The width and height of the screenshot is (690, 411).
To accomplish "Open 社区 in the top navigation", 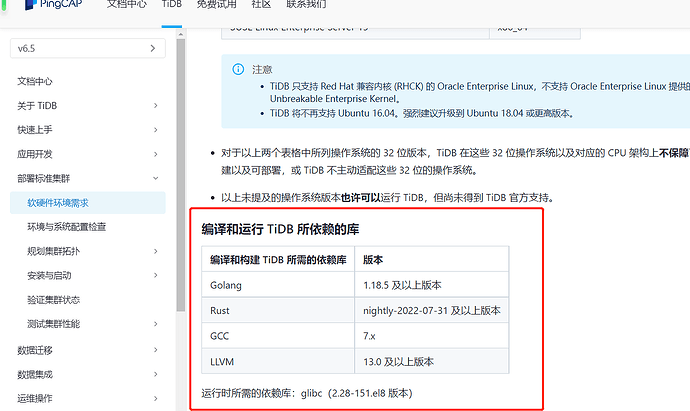I will (x=261, y=4).
